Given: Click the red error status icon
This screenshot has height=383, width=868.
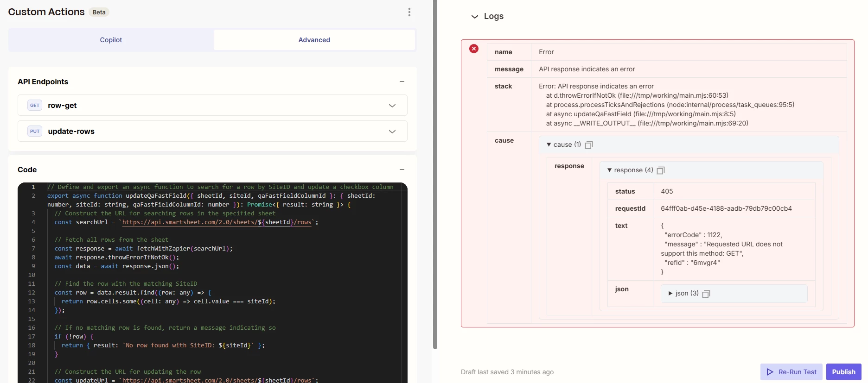Looking at the screenshot, I should point(474,49).
